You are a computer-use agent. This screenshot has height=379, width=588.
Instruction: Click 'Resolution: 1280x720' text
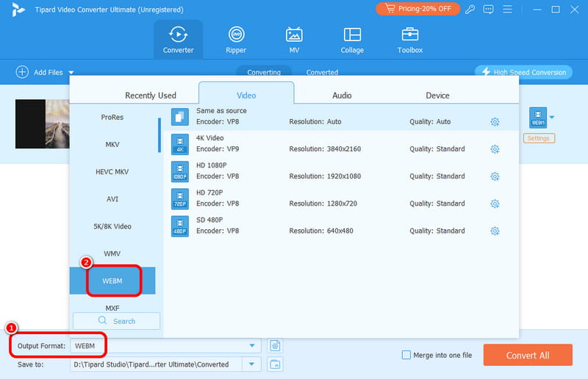323,203
